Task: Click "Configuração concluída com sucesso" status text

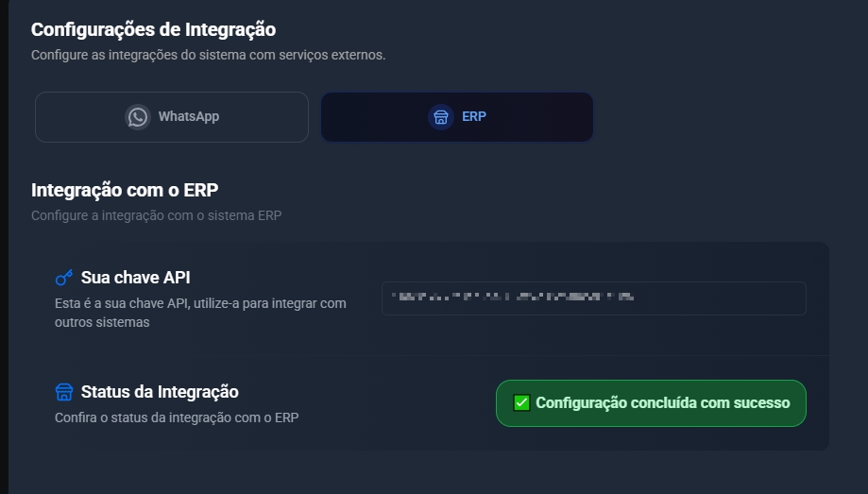Action: coord(662,403)
